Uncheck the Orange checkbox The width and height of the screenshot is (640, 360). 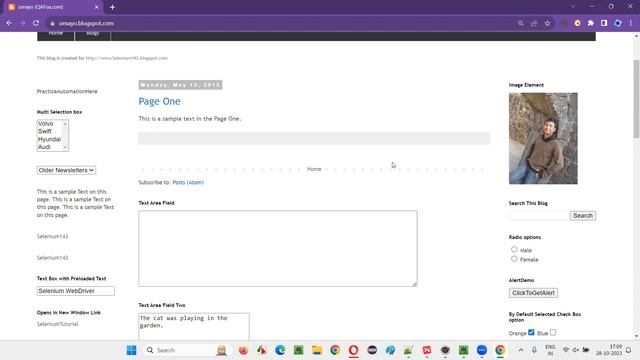click(x=531, y=332)
